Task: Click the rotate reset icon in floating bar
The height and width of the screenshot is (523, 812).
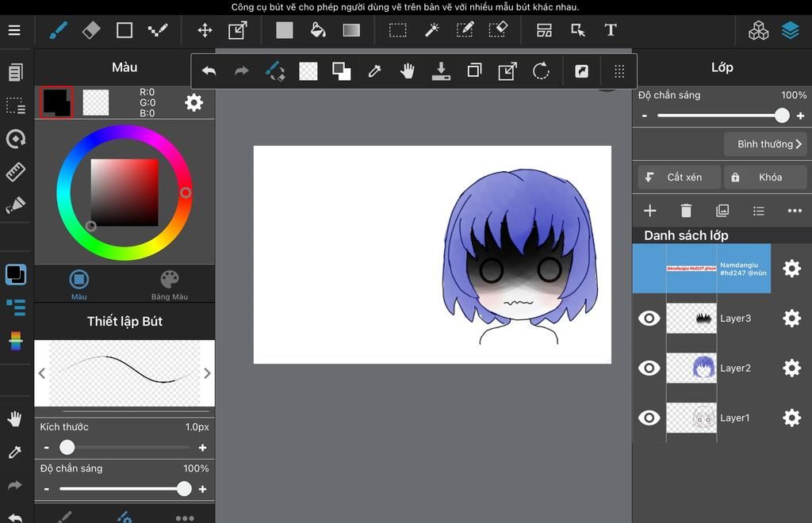Action: coord(541,71)
